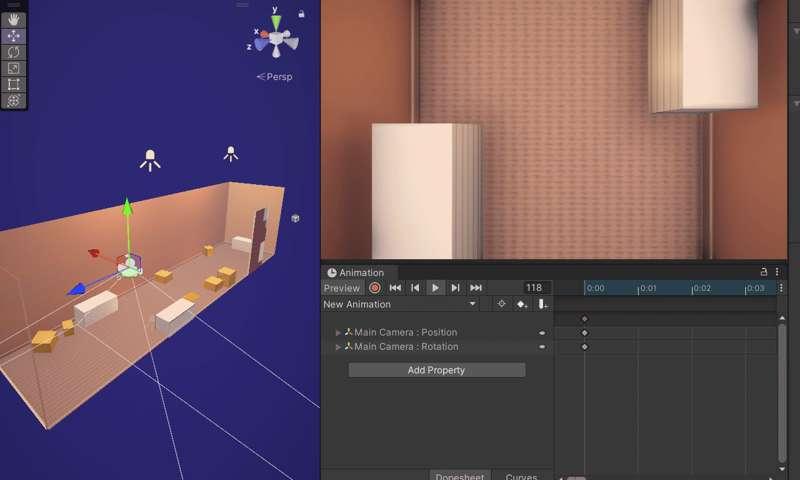Click the scene gizmo Z axis cone
The image size is (800, 480).
click(x=261, y=44)
